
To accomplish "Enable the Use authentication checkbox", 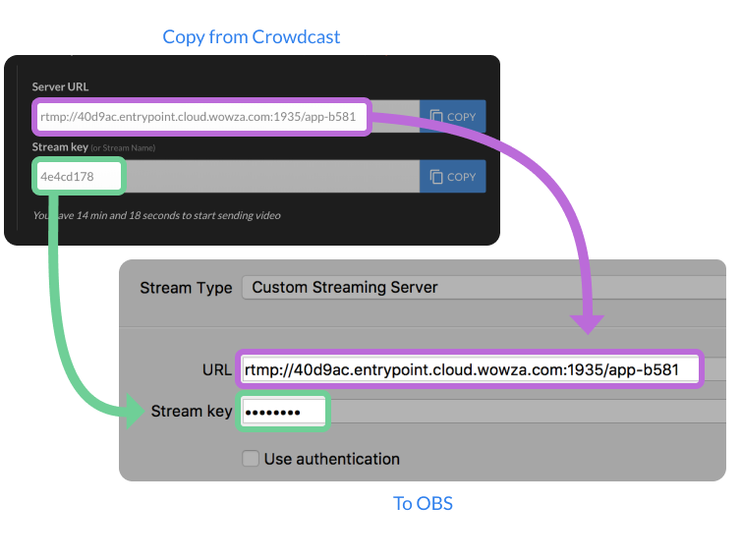I will pos(251,459).
